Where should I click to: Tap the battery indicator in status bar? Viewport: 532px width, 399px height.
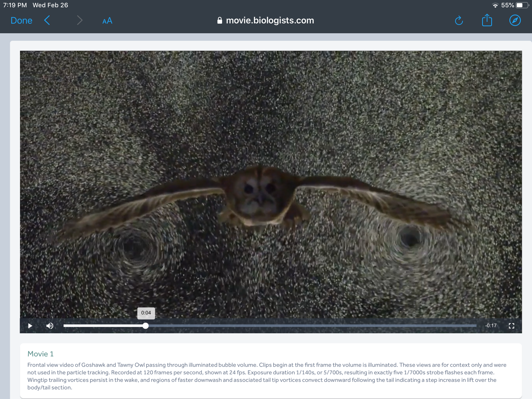tap(522, 5)
